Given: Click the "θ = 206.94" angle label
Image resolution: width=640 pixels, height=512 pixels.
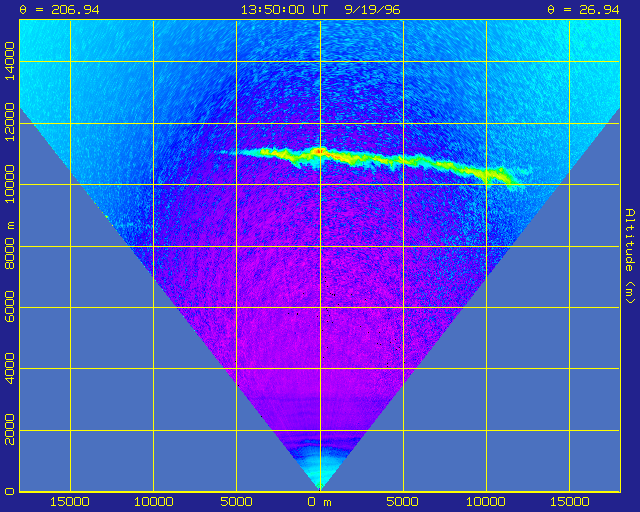Looking at the screenshot, I should [59, 9].
